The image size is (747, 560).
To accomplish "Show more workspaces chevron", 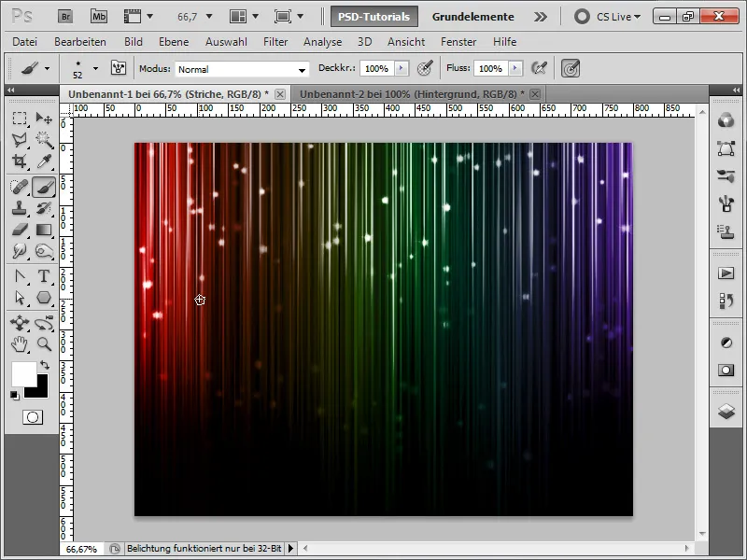I will tap(541, 17).
